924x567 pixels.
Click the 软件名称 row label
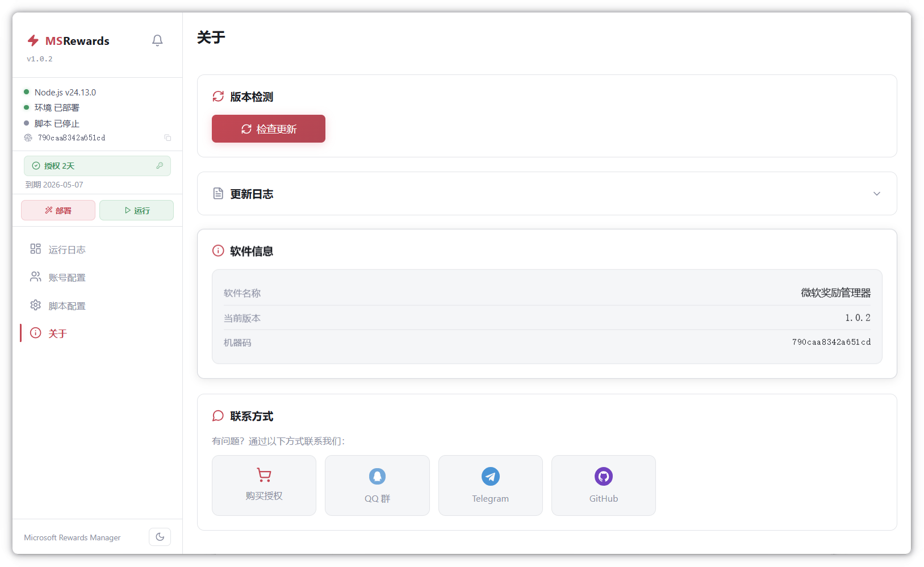[x=242, y=293]
